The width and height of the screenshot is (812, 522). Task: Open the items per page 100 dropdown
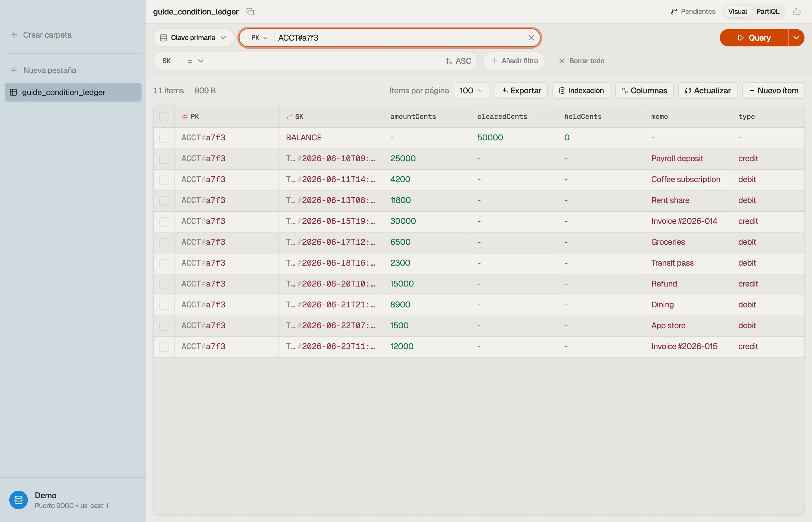(x=472, y=90)
